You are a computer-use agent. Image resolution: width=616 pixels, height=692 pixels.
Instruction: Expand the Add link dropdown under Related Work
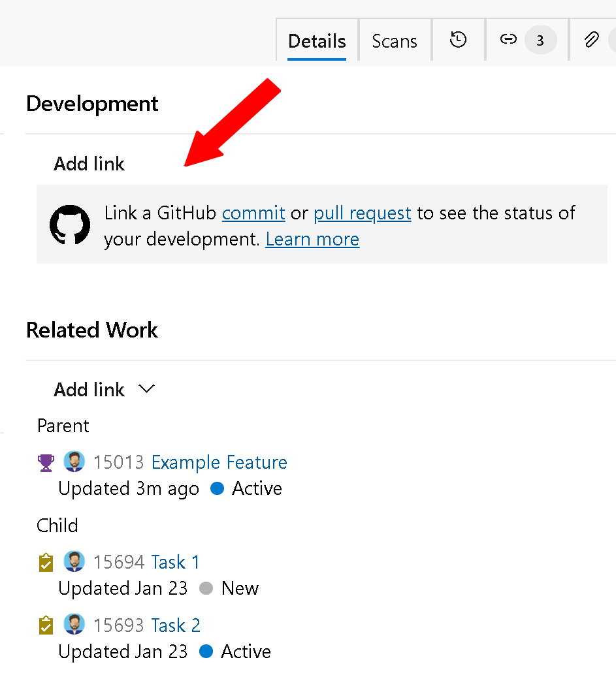pos(146,389)
